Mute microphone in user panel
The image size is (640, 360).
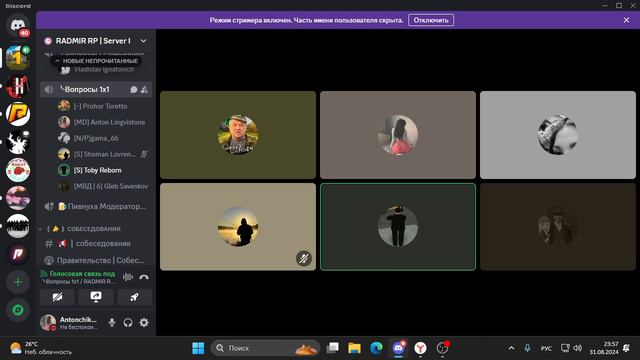[112, 322]
